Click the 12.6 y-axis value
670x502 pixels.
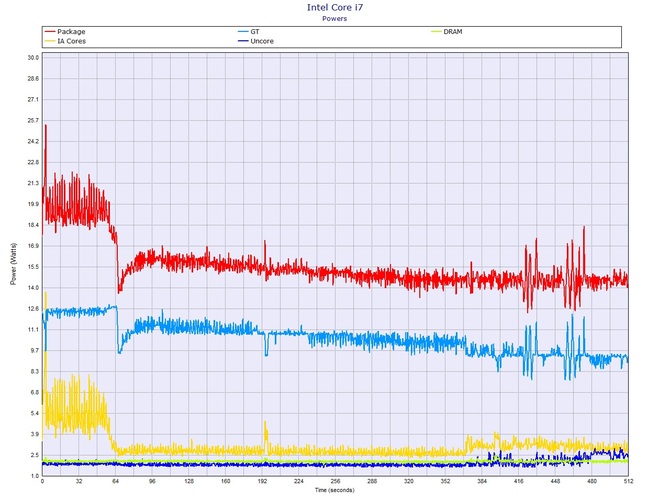[33, 309]
